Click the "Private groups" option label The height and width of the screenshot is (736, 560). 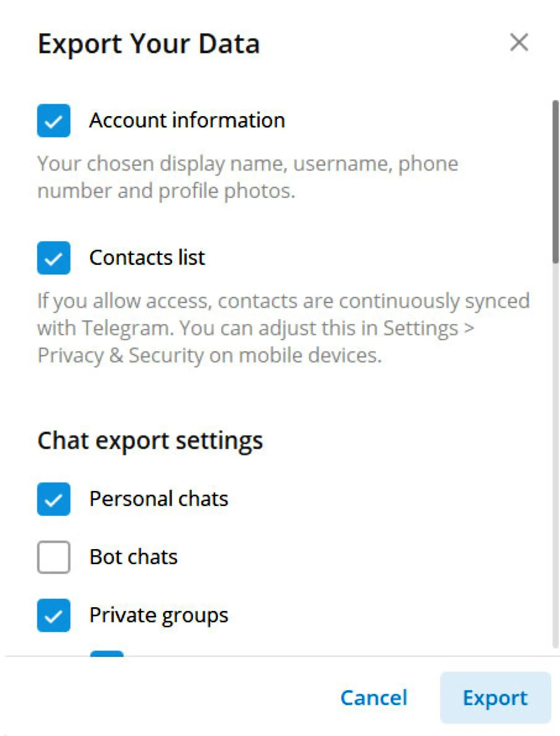(x=159, y=615)
